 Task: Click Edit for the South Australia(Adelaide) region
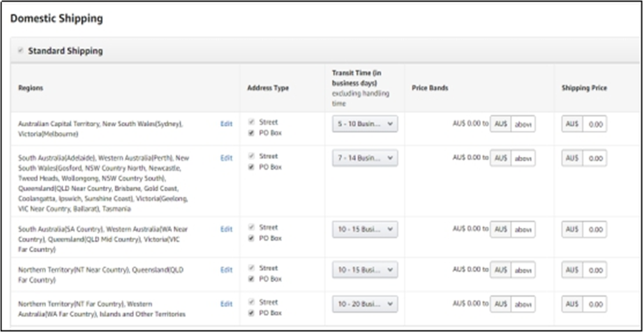(x=226, y=158)
